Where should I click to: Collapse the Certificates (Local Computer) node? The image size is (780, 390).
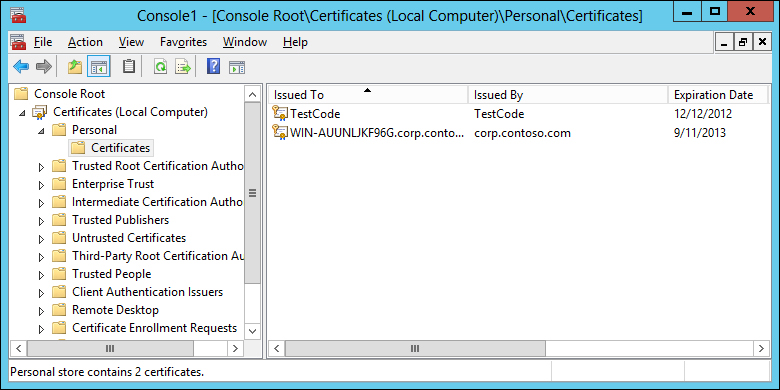click(x=22, y=113)
